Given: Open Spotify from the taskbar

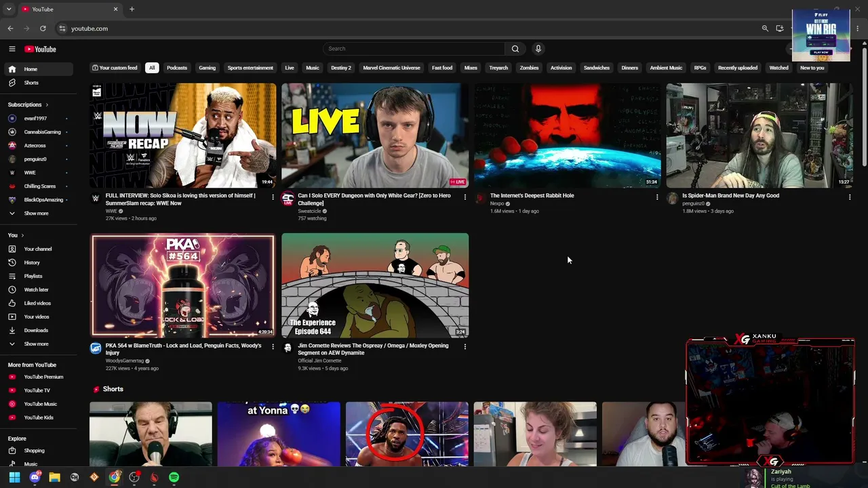Looking at the screenshot, I should pyautogui.click(x=174, y=477).
